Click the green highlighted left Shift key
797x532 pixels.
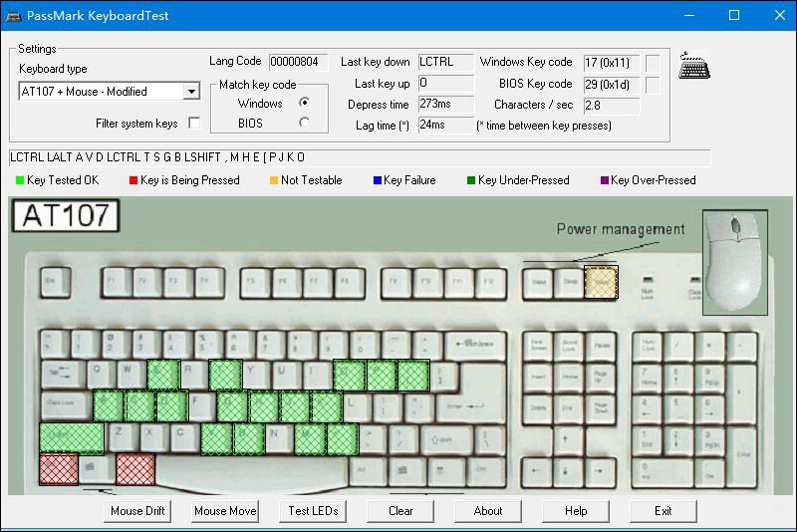point(72,437)
